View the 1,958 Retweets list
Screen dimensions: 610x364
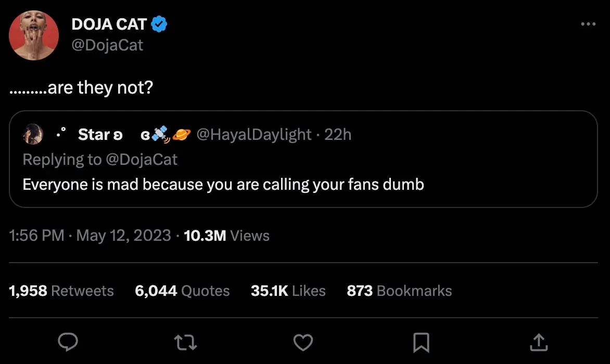click(62, 291)
